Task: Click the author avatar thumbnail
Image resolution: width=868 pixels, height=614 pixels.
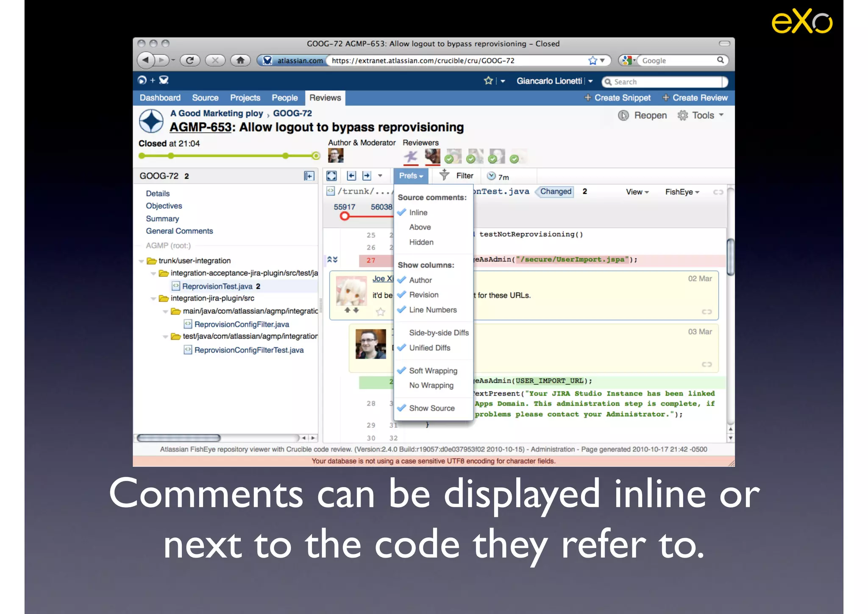Action: [336, 155]
